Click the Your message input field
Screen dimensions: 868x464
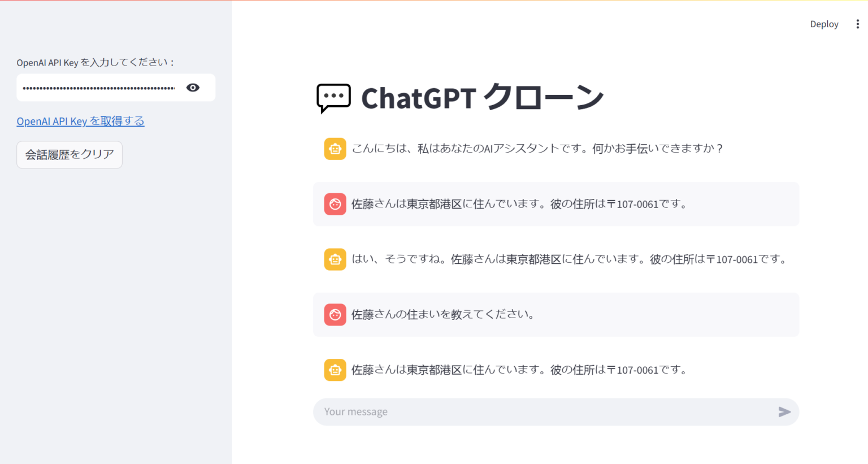pos(509,412)
